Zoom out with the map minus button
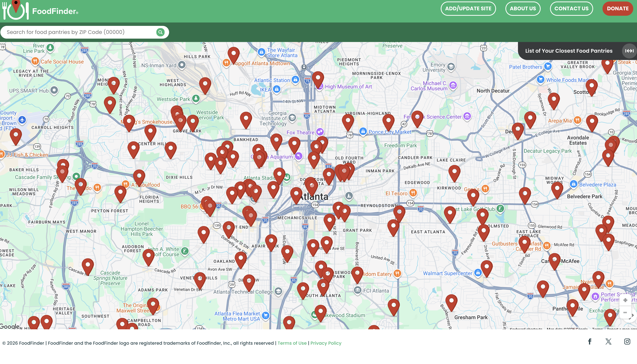Screen dimensions: 637x364 coord(625,312)
